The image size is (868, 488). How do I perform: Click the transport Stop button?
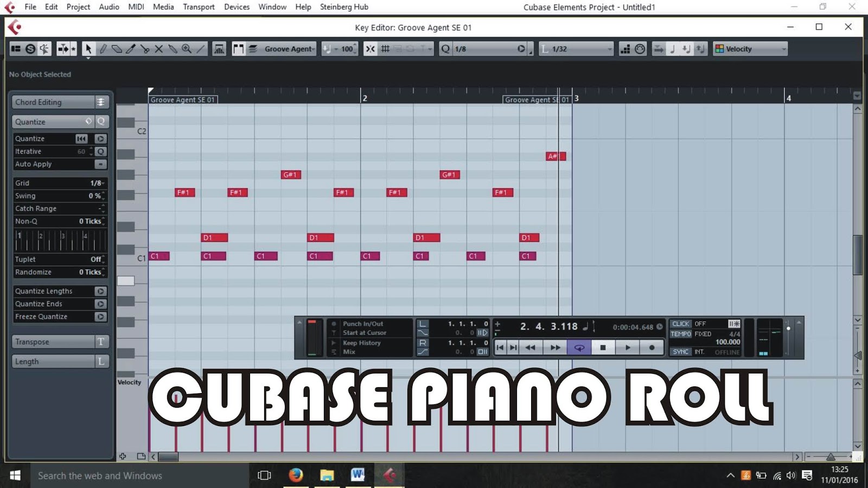[603, 347]
